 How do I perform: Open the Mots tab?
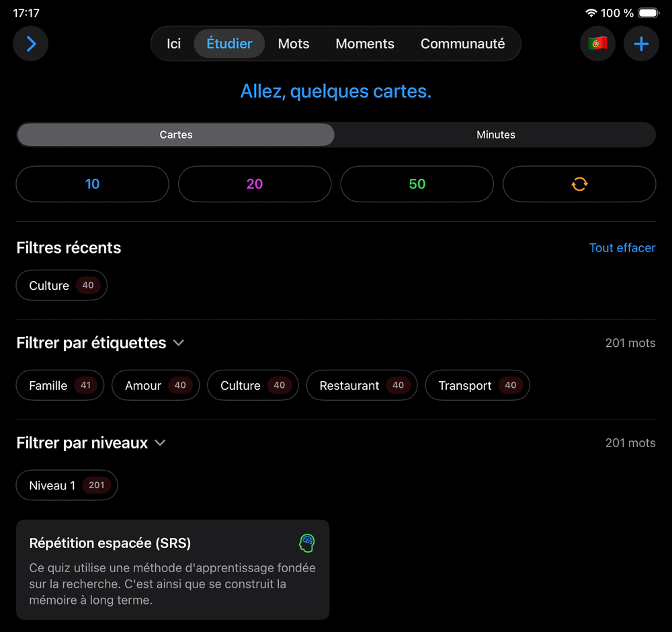(x=294, y=44)
